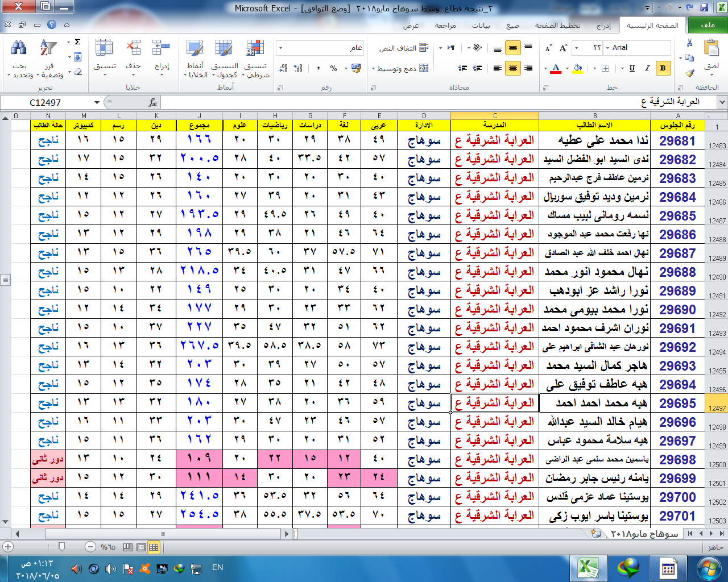Viewport: 728px width, 582px height.
Task: Click the Paste clipboard icon
Action: 711,48
